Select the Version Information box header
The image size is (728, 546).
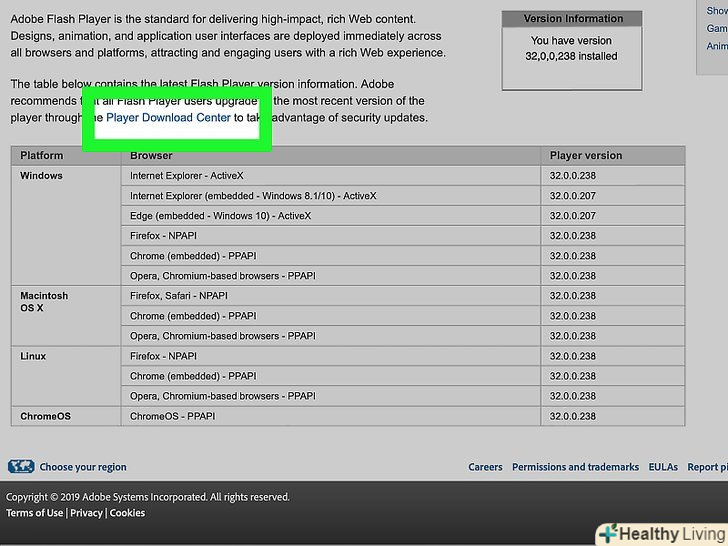(572, 19)
